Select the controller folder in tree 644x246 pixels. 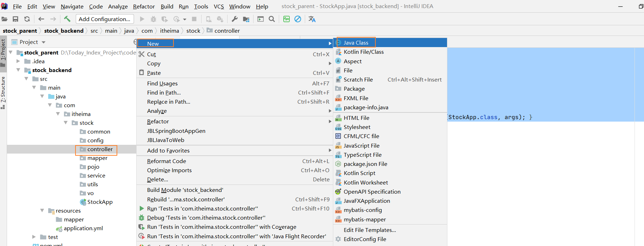coord(100,149)
